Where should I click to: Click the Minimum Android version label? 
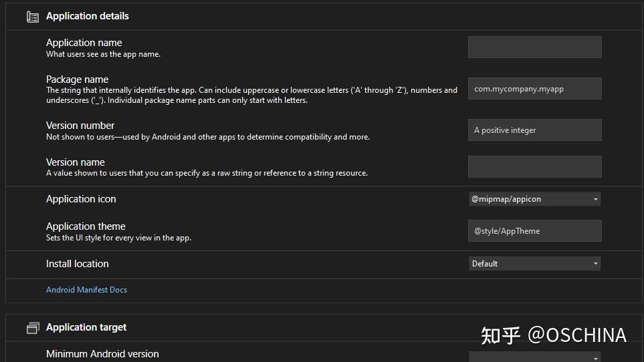(102, 354)
